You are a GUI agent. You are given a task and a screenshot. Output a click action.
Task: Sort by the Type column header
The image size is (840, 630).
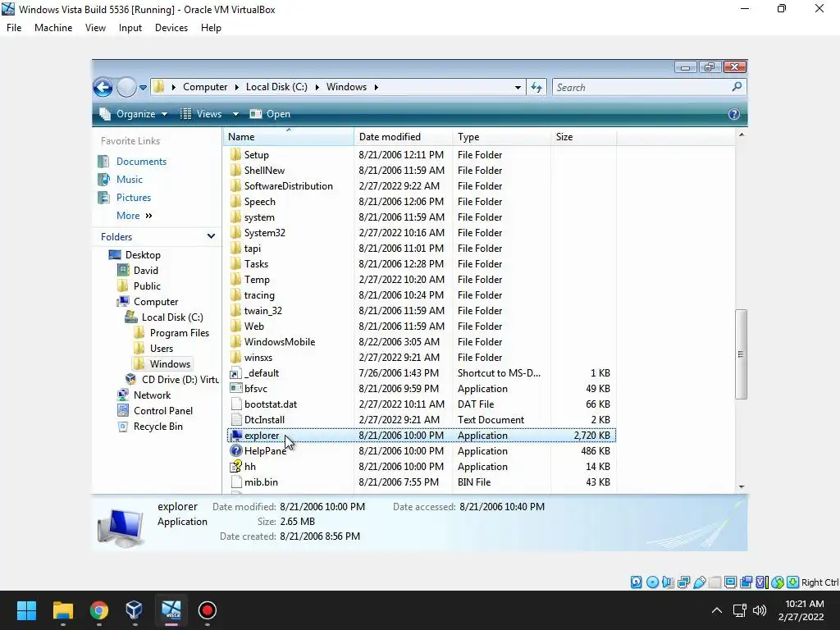point(501,137)
